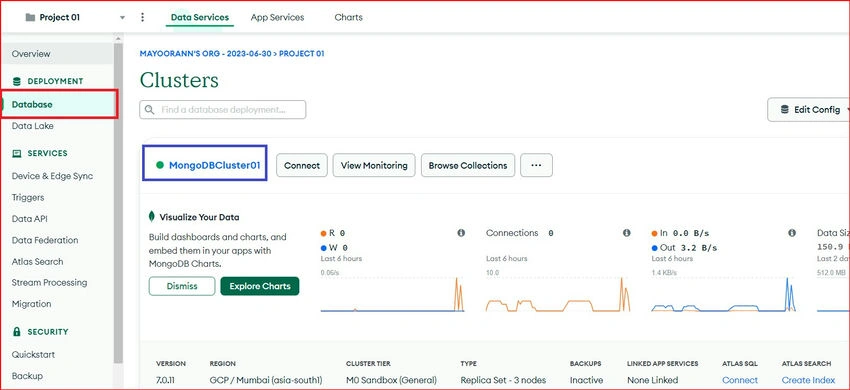Open the project options kebab menu
The height and width of the screenshot is (390, 850).
[x=143, y=17]
